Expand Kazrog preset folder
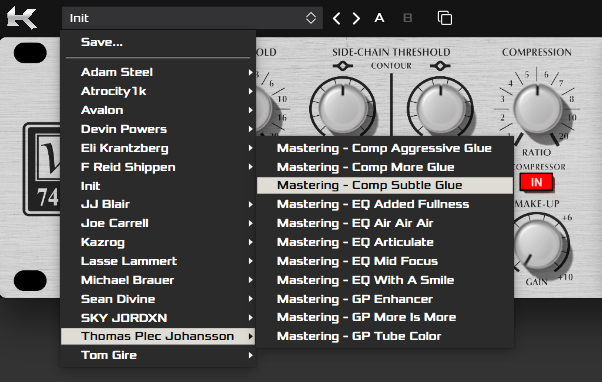 click(x=158, y=242)
